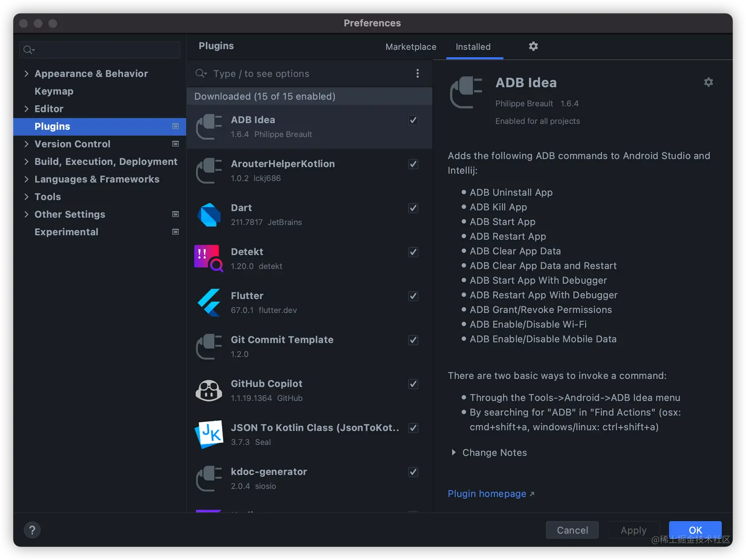This screenshot has height=560, width=746.
Task: Click the Cancel button
Action: click(x=572, y=530)
